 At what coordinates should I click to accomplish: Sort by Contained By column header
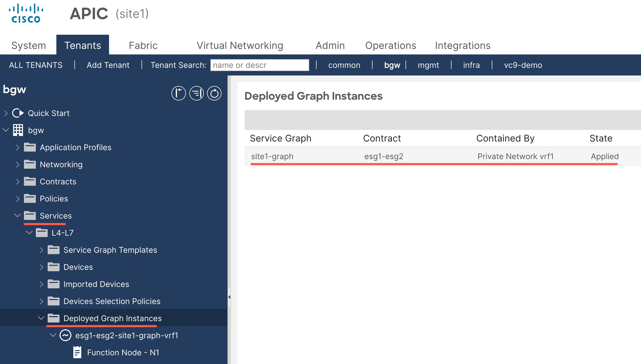pyautogui.click(x=505, y=138)
